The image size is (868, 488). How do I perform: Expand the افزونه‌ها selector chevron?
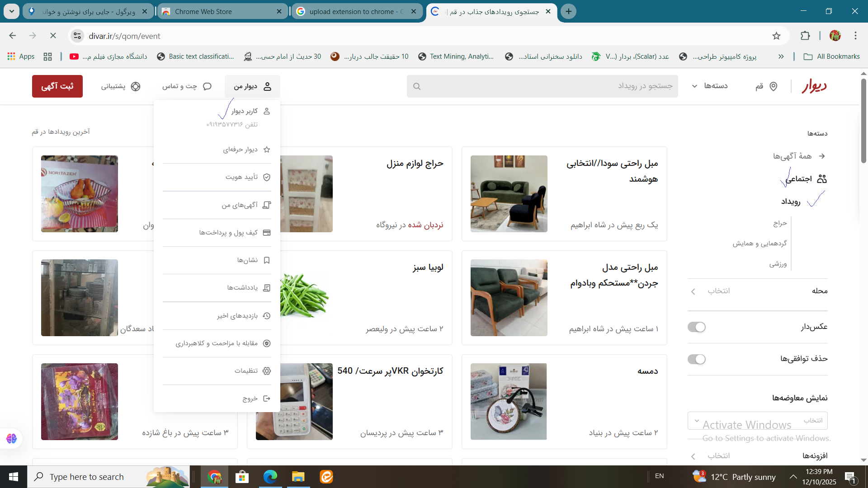point(693,456)
